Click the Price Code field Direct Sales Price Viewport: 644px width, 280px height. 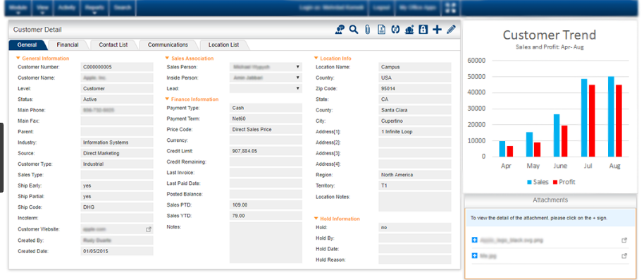[266, 130]
